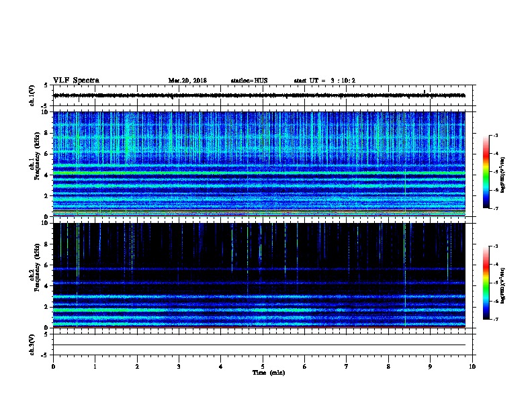Screen dimensions: 532x411
Task: Click the "8" tick on the Time axis
Action: tap(388, 367)
